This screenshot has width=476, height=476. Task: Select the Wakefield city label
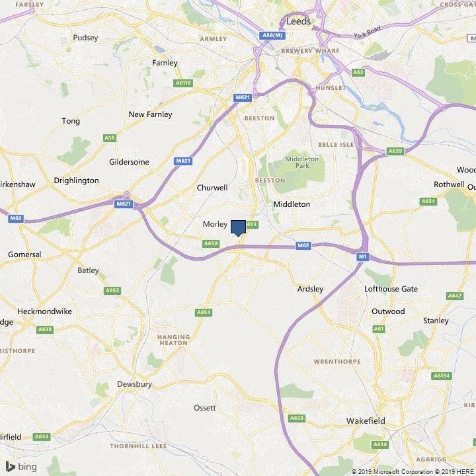(366, 420)
